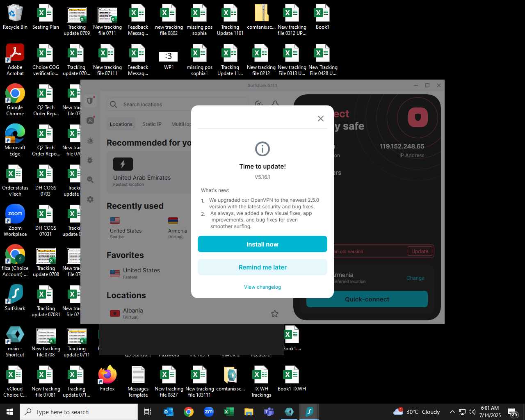Screen dimensions: 525x420
Task: Open Google Chrome desktop shortcut
Action: [x=15, y=100]
